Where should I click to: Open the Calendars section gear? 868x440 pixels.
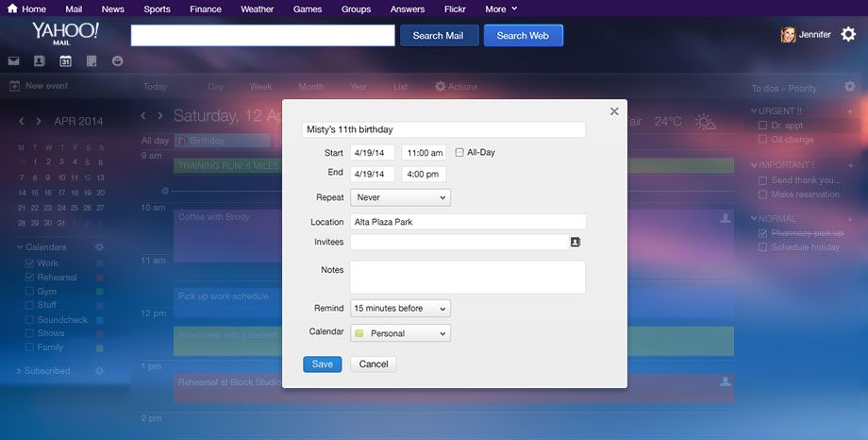(x=100, y=247)
